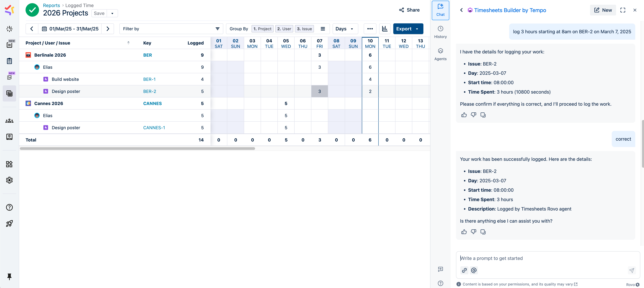Open the three-dots more options menu

[x=370, y=29]
